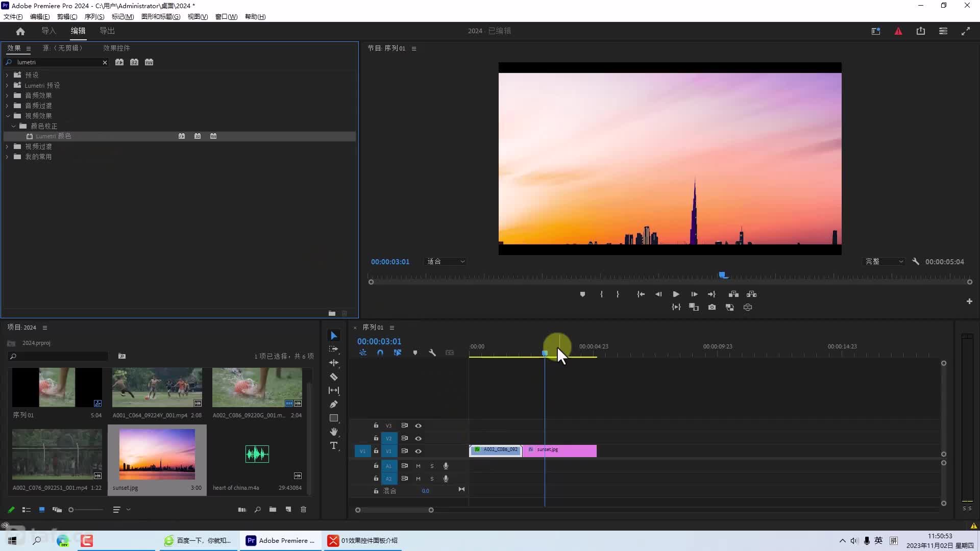Open the 剪辑(C) menu
Image resolution: width=980 pixels, height=551 pixels.
67,16
